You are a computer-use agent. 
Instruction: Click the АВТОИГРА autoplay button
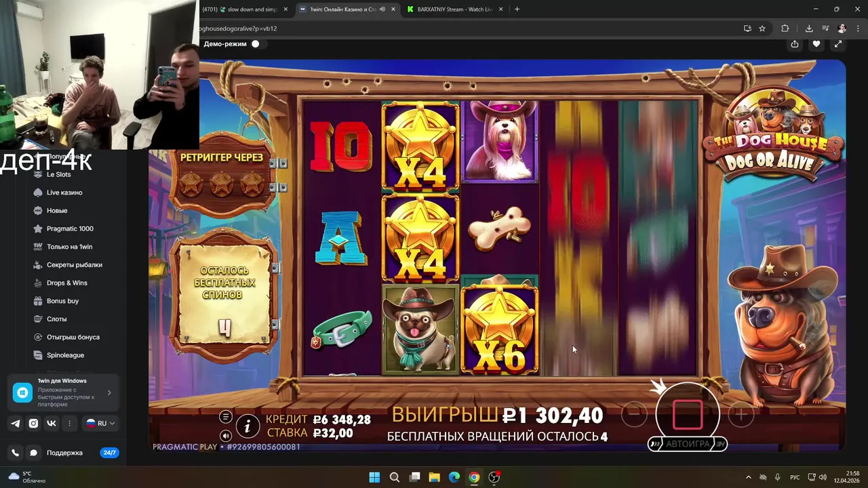coord(688,444)
